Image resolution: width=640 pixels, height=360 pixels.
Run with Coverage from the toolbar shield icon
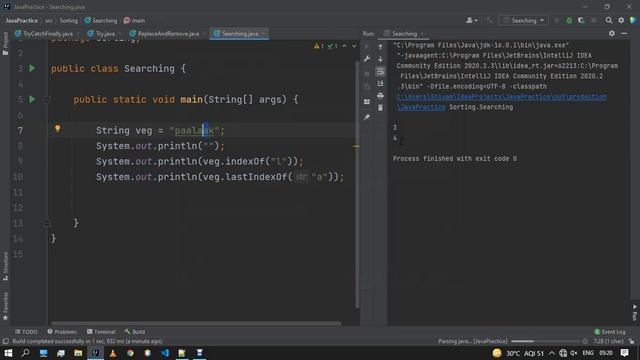[581, 20]
